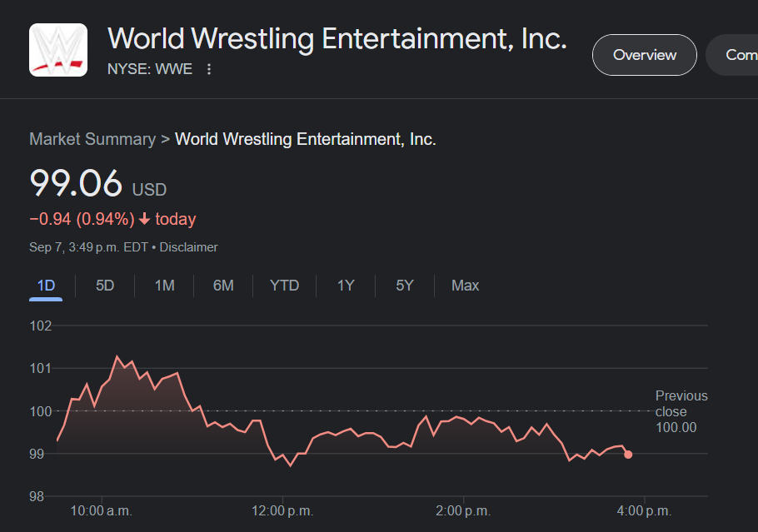Switch to the 5D chart range
Screen dimensions: 758x532
[105, 286]
